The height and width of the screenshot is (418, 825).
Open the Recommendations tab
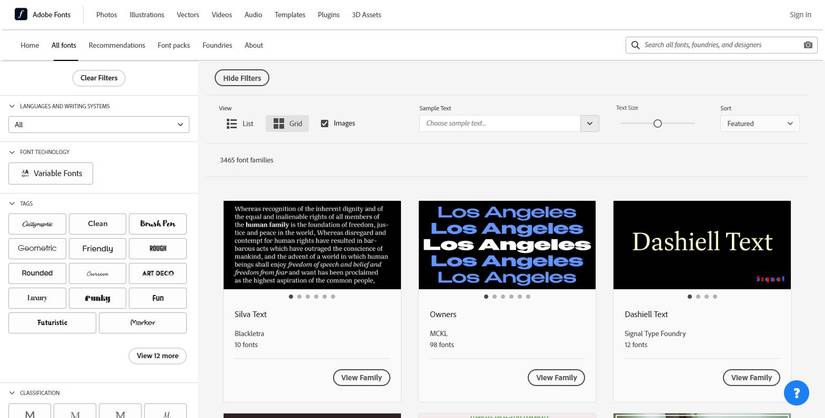coord(117,45)
